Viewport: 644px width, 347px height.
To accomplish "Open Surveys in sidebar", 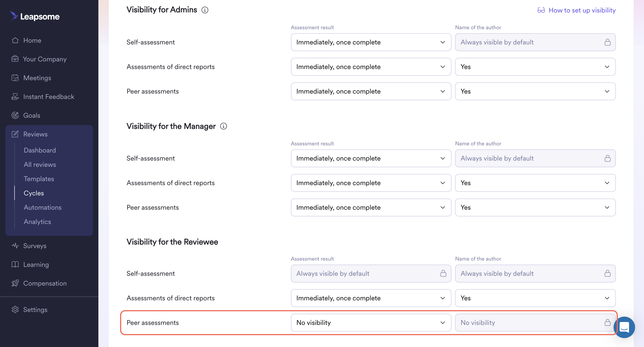I will [35, 246].
